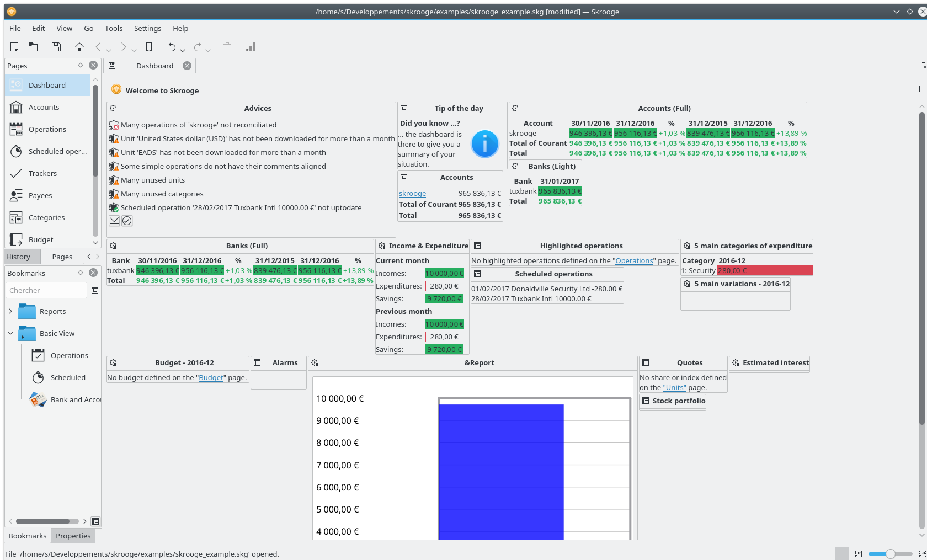Open the Tools menu
This screenshot has width=927, height=560.
tap(114, 28)
